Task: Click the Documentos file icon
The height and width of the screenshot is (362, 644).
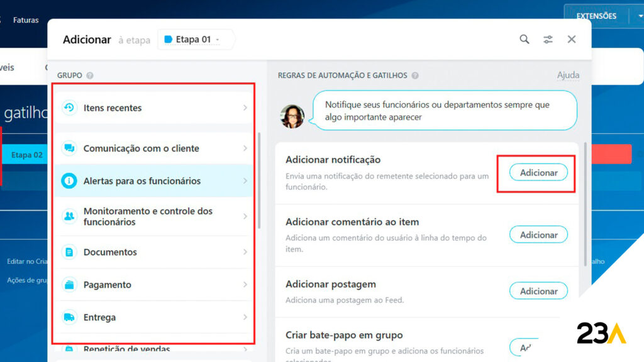Action: (69, 252)
